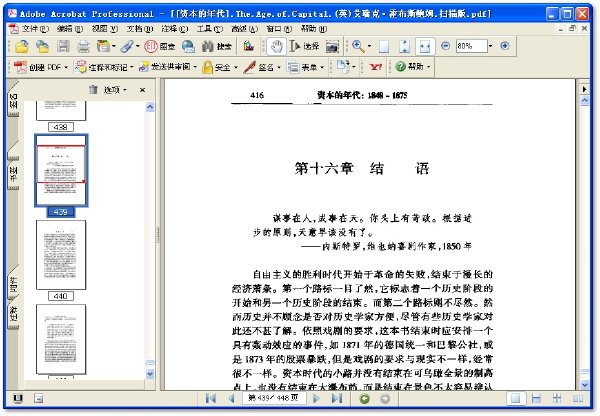Open the 视图 (View) menu
The height and width of the screenshot is (416, 600).
point(104,29)
